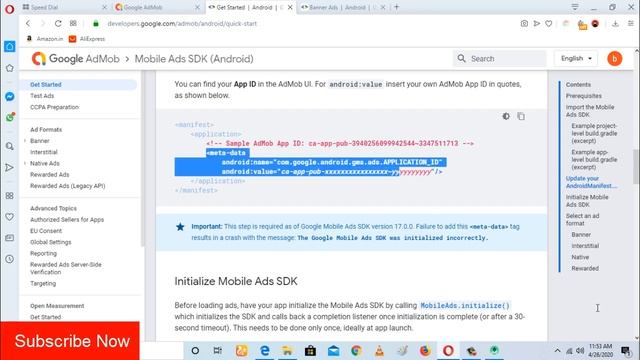Jump to Initialize Mobile Ads SDK in Contents
The height and width of the screenshot is (360, 640).
587,201
